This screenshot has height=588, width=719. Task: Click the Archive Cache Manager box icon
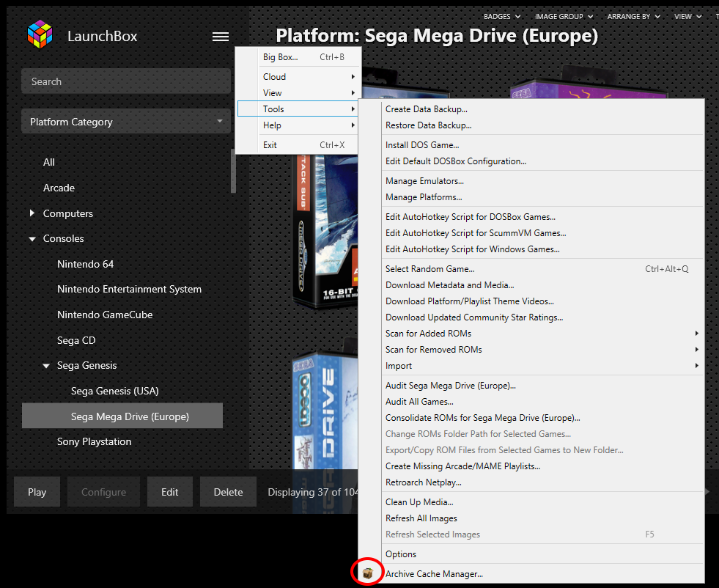368,573
